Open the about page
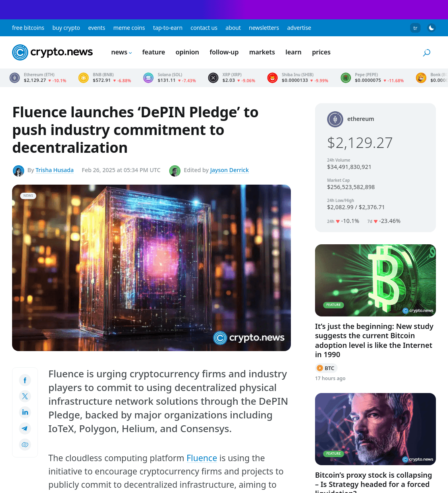Viewport: 448px width, 493px height. coord(233,28)
